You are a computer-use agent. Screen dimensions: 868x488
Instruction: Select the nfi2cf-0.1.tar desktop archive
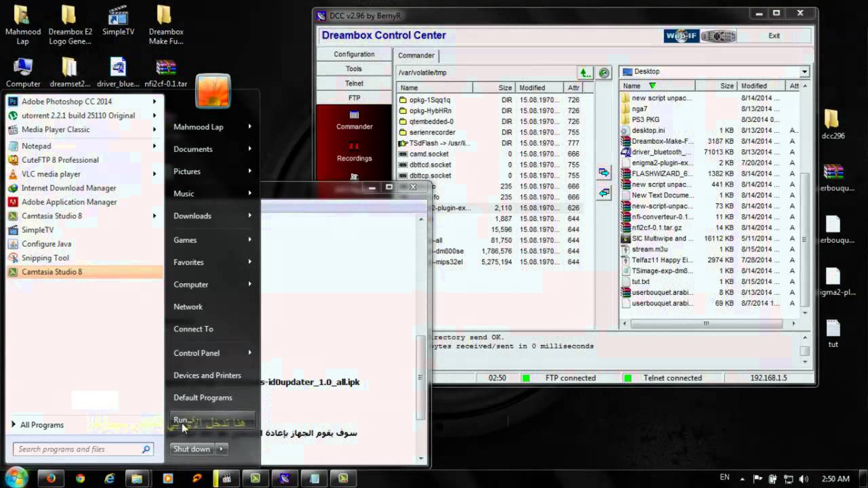click(x=165, y=73)
